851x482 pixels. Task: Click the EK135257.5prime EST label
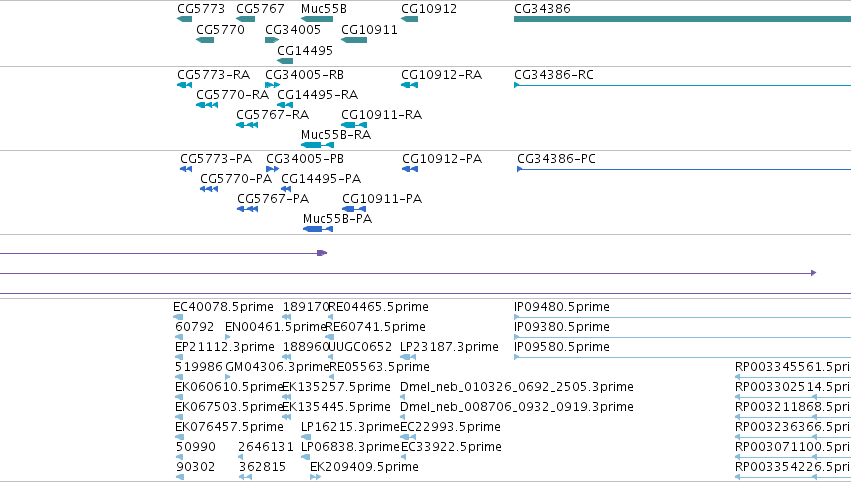point(336,387)
